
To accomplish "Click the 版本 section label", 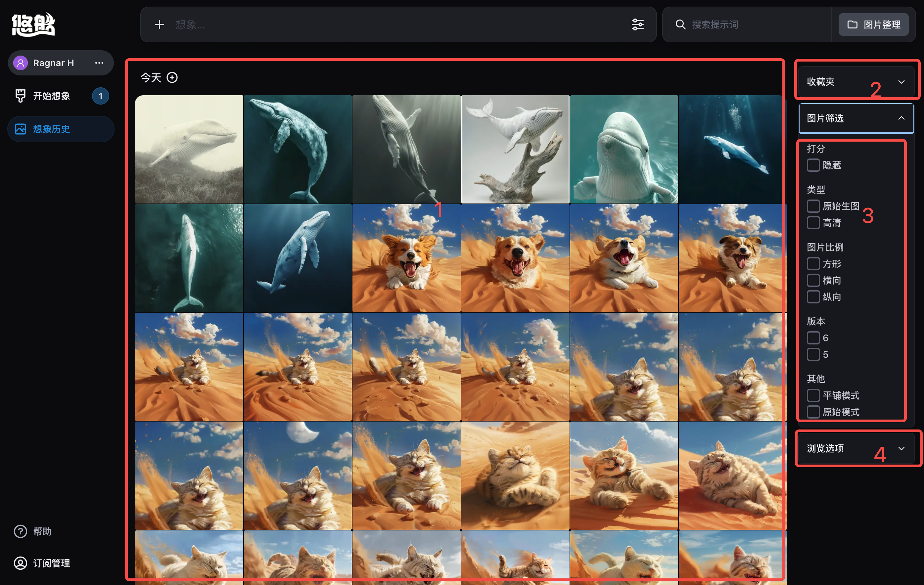I will tap(816, 321).
